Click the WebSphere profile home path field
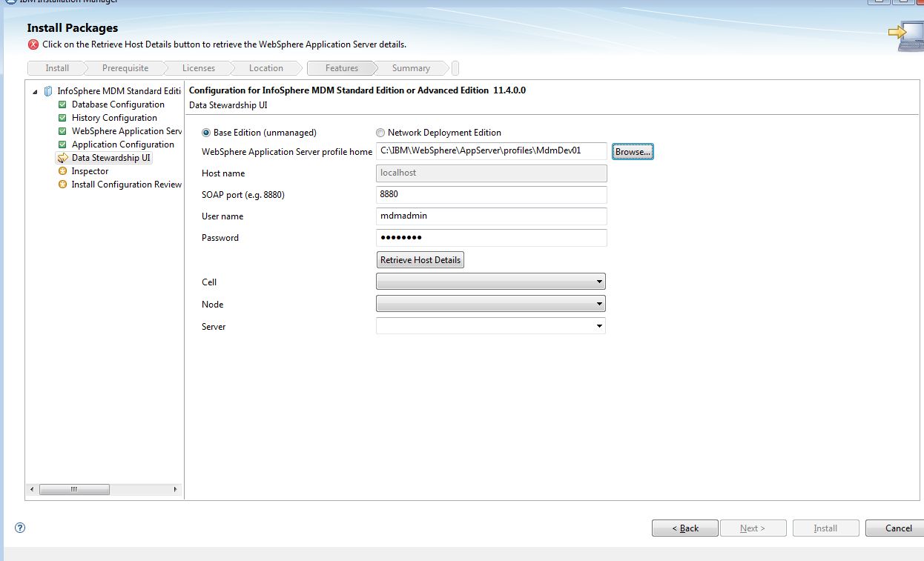Viewport: 924px width, 561px height. pos(491,151)
